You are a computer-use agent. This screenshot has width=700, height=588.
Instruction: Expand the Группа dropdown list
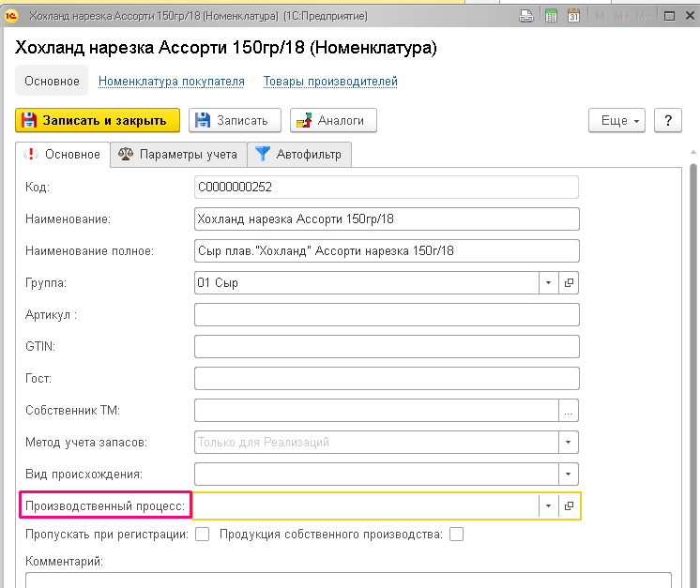pos(549,283)
